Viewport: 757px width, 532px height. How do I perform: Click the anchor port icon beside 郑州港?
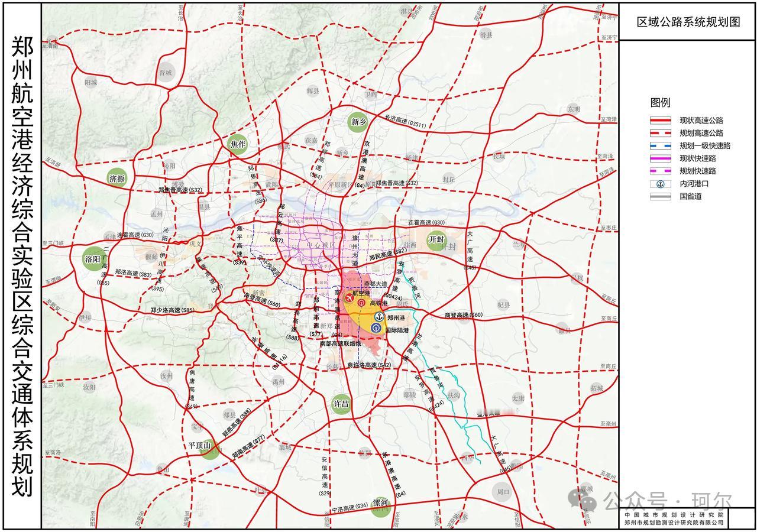coord(379,318)
